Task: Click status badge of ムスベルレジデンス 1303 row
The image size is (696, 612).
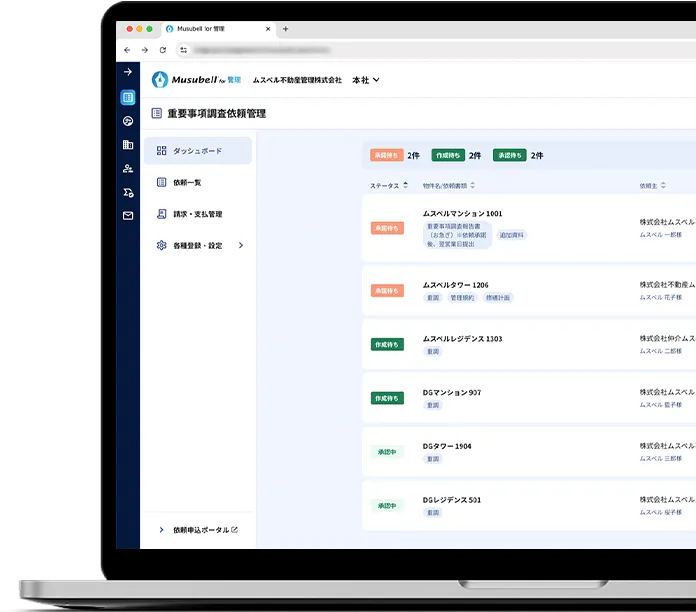Action: pyautogui.click(x=387, y=344)
